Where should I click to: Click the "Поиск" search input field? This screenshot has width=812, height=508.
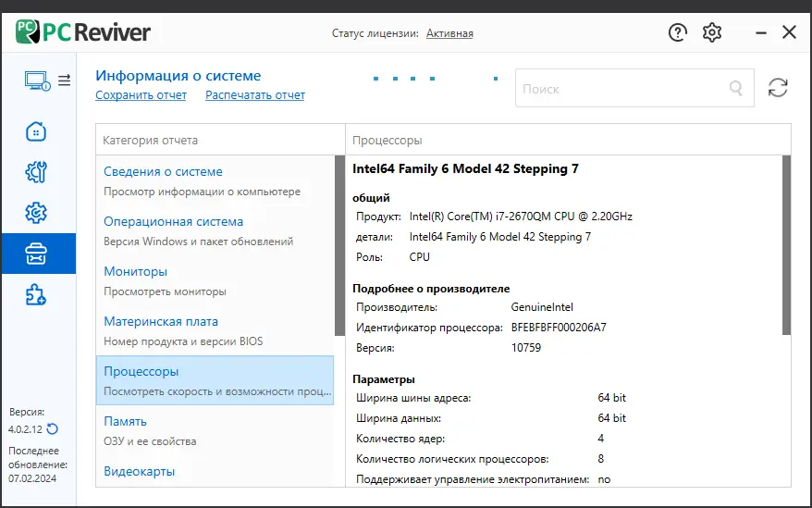click(x=620, y=89)
